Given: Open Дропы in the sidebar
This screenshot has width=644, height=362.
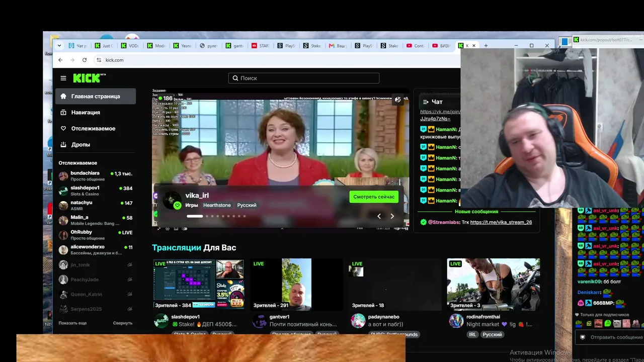Looking at the screenshot, I should point(95,144).
